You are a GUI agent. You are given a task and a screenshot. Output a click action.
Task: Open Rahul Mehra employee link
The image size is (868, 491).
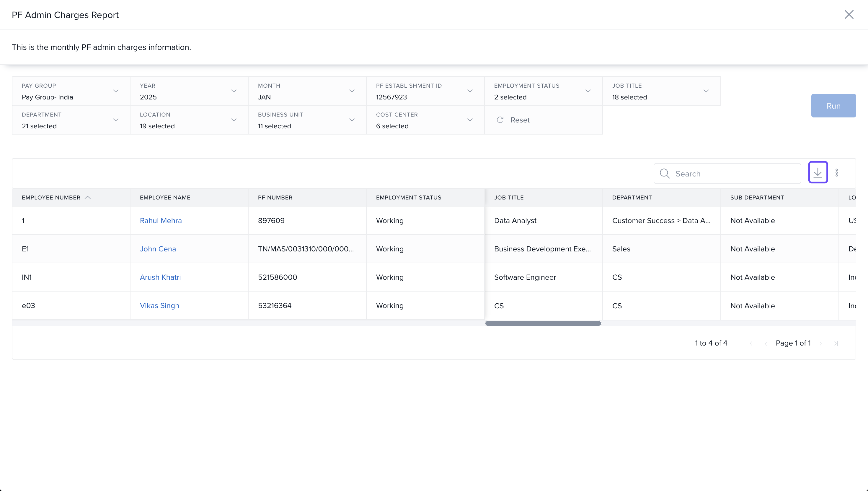[x=161, y=220]
